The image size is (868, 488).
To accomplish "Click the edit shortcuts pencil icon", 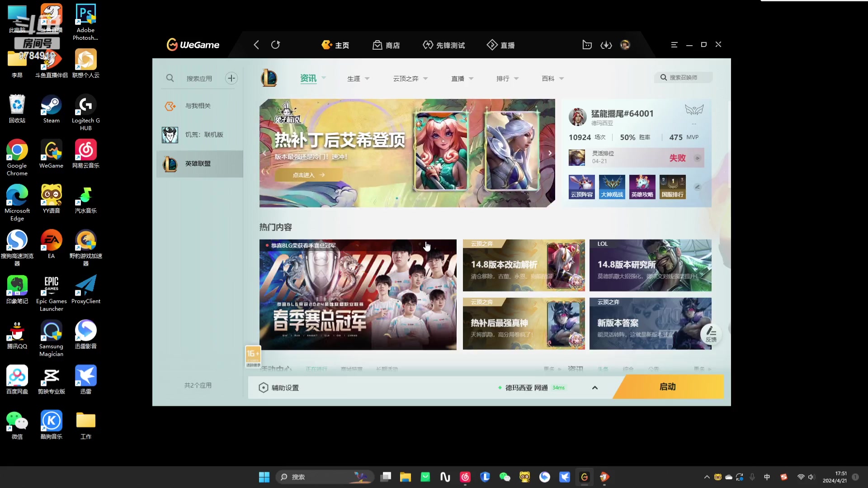I will tap(698, 187).
